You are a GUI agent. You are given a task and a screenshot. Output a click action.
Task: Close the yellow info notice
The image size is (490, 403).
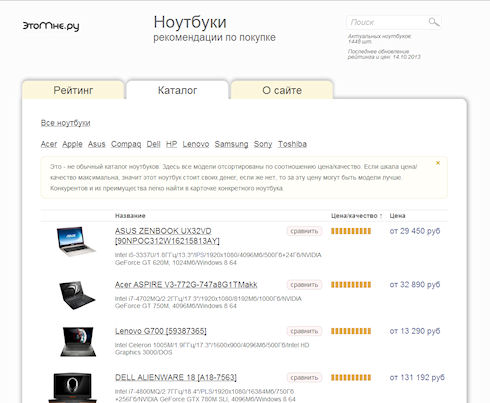438,163
